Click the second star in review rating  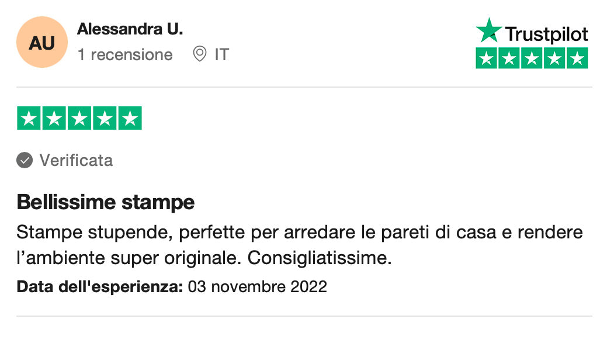(x=54, y=119)
